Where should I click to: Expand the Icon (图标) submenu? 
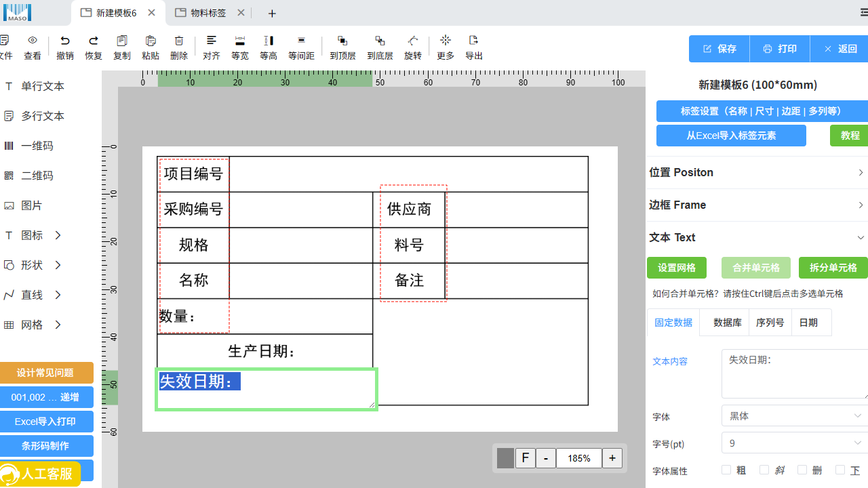tap(58, 235)
